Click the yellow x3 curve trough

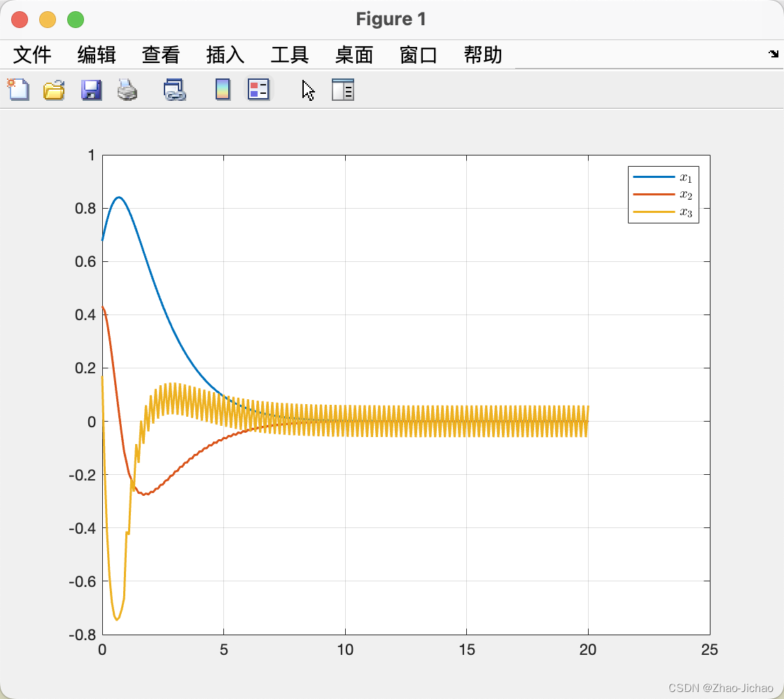coord(116,619)
